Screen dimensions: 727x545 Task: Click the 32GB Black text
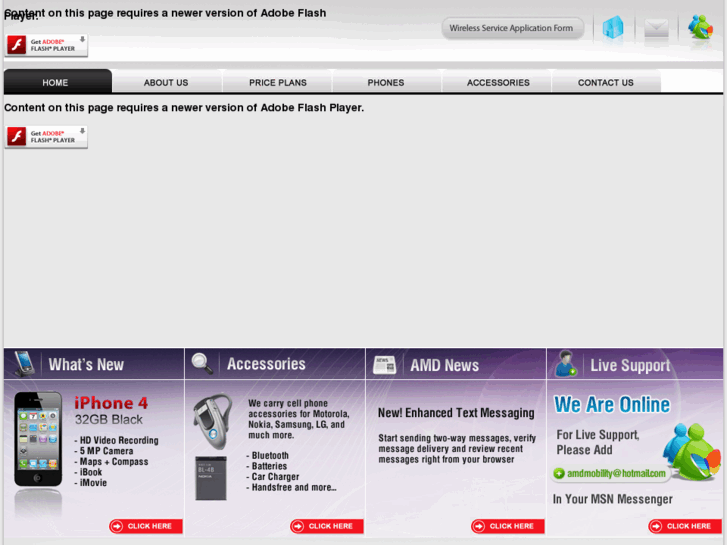click(x=109, y=420)
